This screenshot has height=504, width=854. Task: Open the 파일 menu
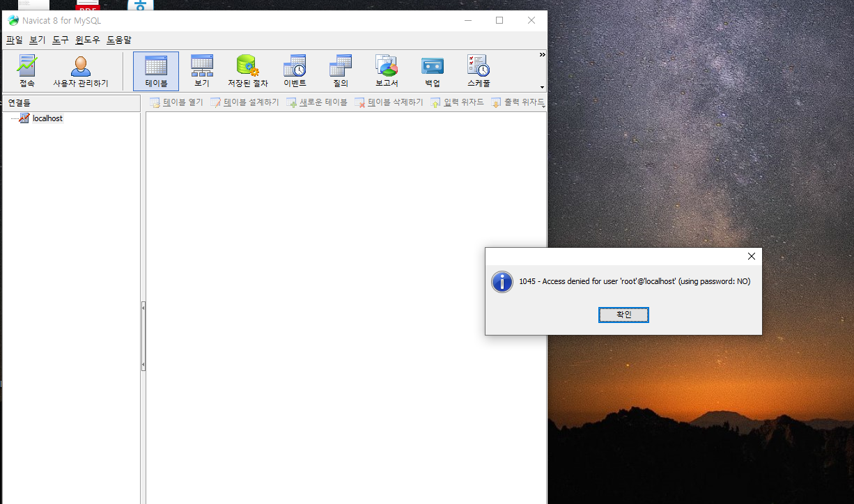[15, 40]
